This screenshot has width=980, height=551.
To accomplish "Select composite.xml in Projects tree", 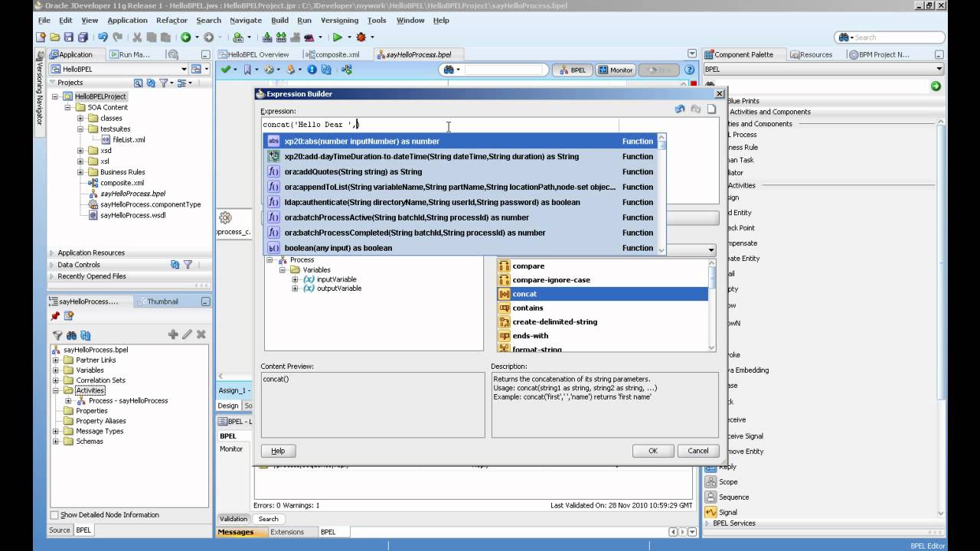I will pos(122,183).
